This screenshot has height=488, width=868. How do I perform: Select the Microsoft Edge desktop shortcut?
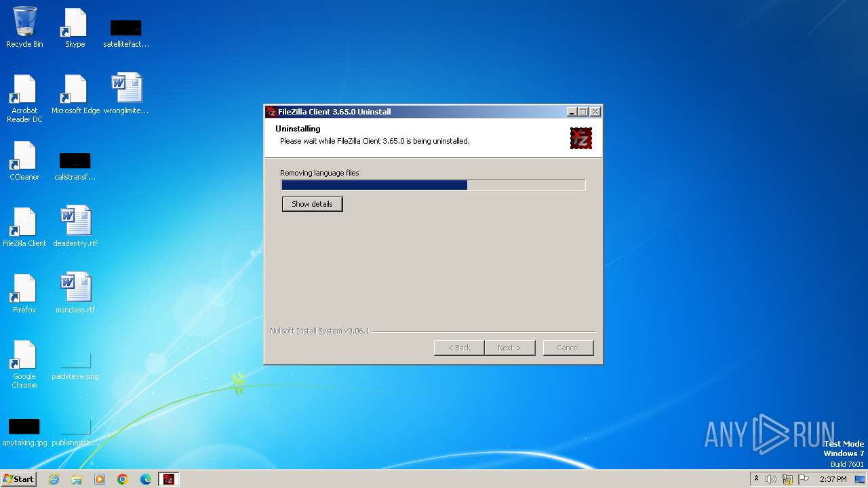75,94
